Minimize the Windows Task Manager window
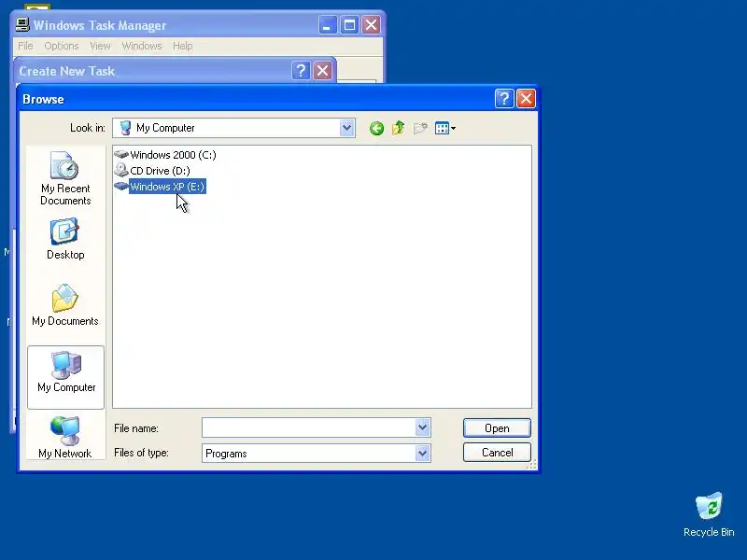 328,25
